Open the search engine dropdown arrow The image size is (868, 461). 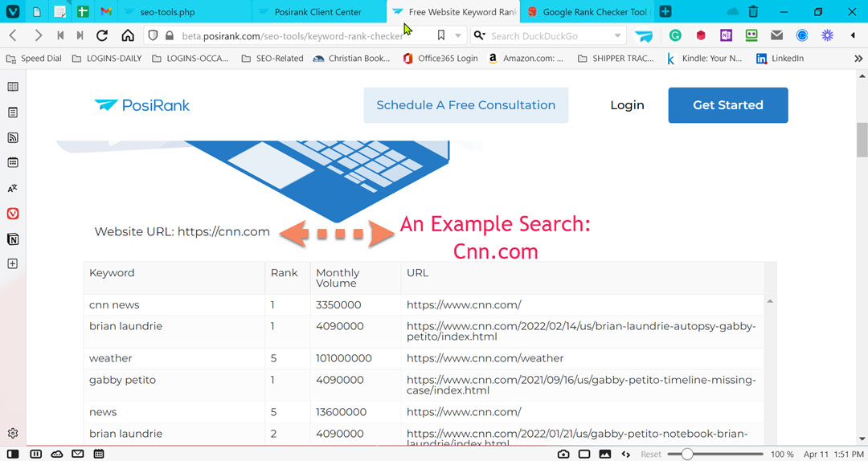(x=617, y=35)
